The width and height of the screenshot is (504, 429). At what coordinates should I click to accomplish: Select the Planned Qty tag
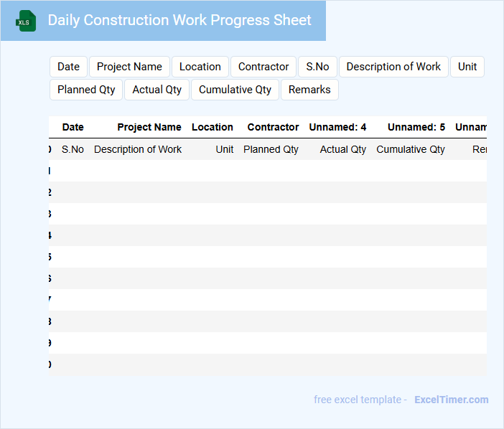pyautogui.click(x=86, y=90)
